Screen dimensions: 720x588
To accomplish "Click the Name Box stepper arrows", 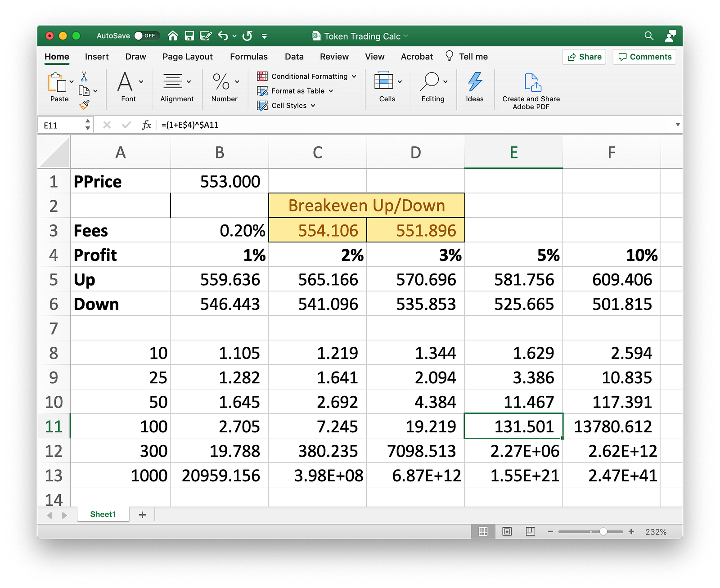I will point(88,125).
